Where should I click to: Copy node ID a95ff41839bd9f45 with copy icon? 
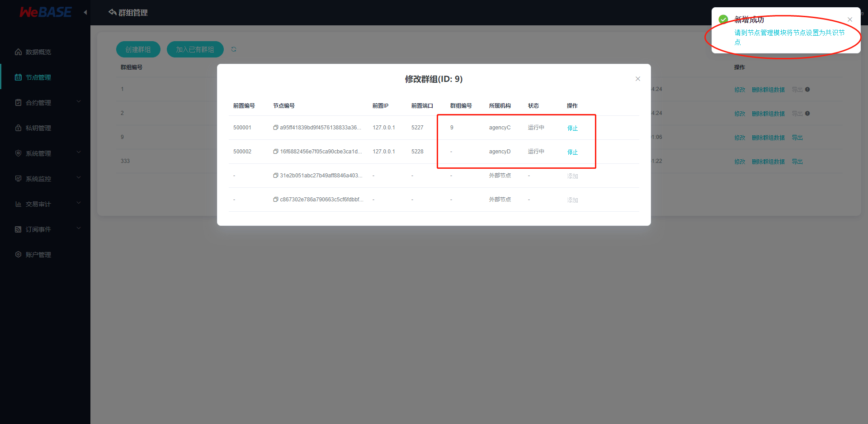(x=275, y=128)
